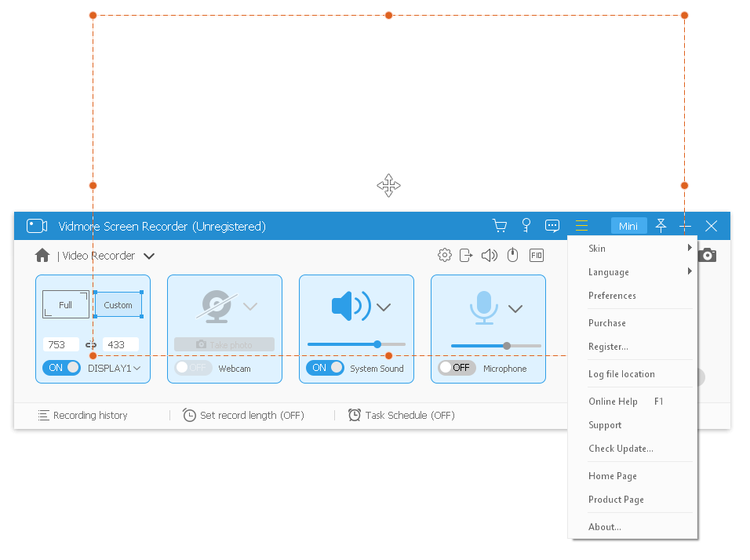Select Register... menu entry
The height and width of the screenshot is (560, 750).
pyautogui.click(x=633, y=347)
